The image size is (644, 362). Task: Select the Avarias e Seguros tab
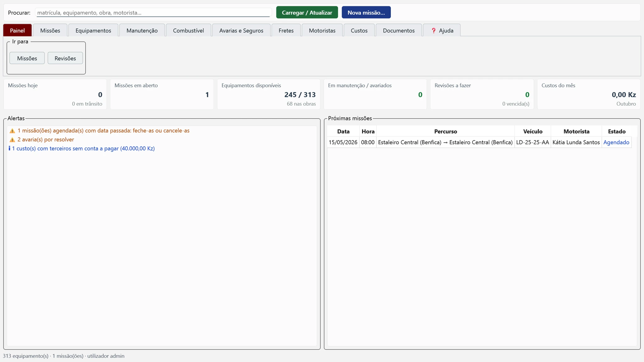241,30
